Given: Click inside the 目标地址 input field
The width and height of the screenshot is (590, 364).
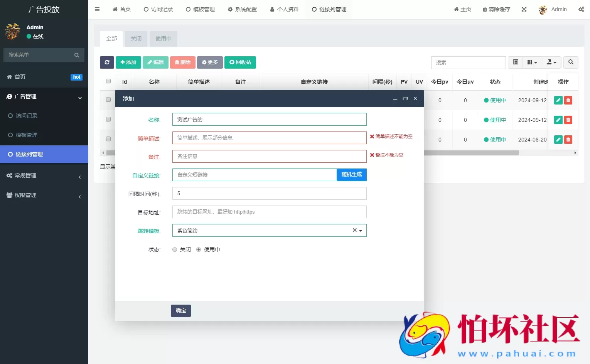Looking at the screenshot, I should pyautogui.click(x=269, y=212).
